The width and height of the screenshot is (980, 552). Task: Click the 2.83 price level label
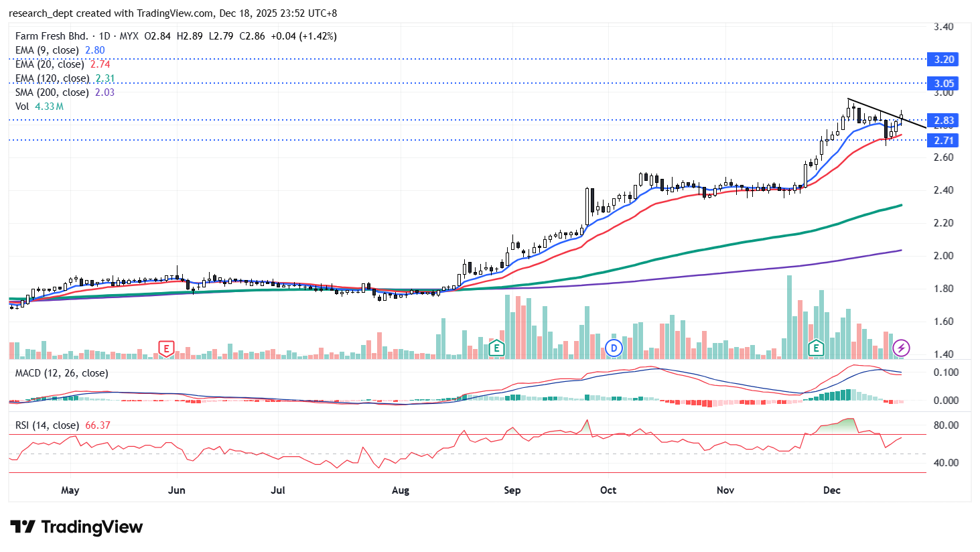tap(943, 121)
